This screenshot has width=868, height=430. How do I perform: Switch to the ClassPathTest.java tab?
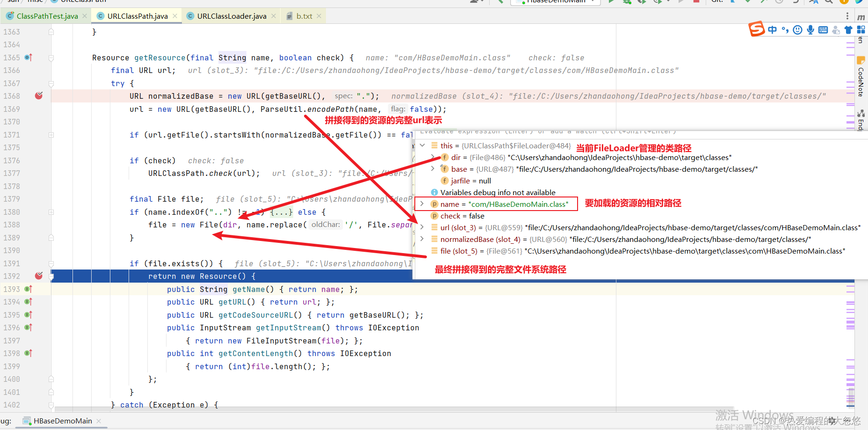point(47,16)
